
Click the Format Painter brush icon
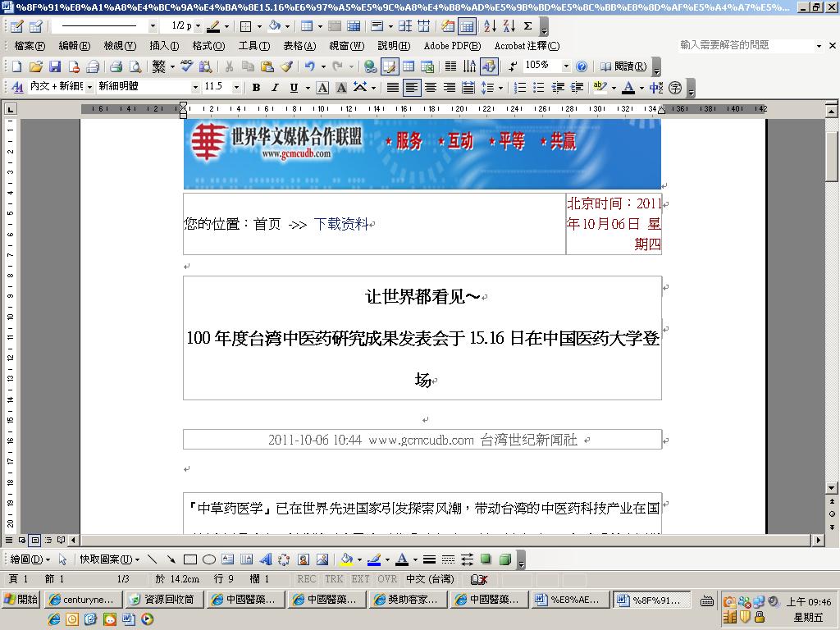coord(286,66)
